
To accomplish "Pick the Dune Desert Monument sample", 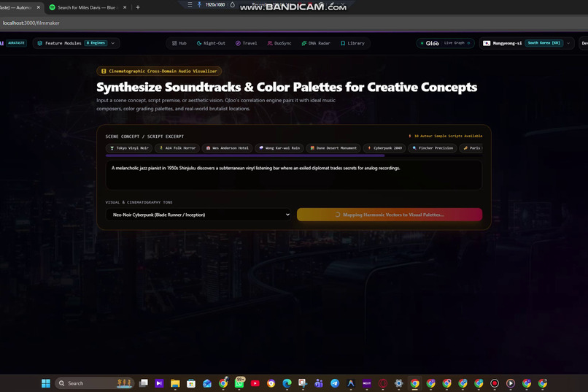I will point(333,148).
